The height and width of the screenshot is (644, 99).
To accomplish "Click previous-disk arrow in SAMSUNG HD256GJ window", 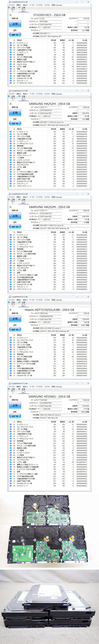I will coord(10,397).
